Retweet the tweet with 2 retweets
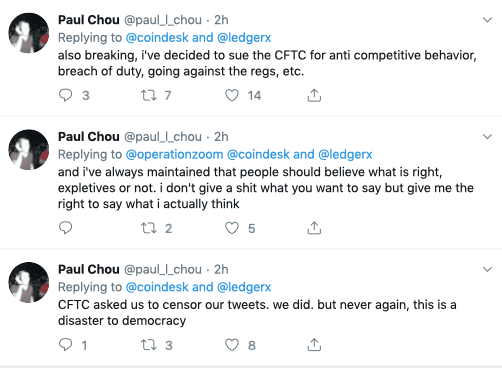The width and height of the screenshot is (502, 368). pos(148,228)
